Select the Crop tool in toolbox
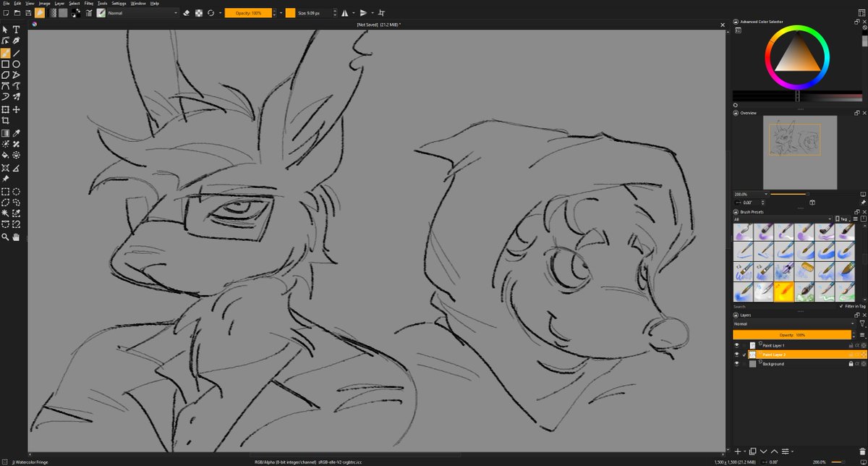This screenshot has height=466, width=868. [5, 121]
